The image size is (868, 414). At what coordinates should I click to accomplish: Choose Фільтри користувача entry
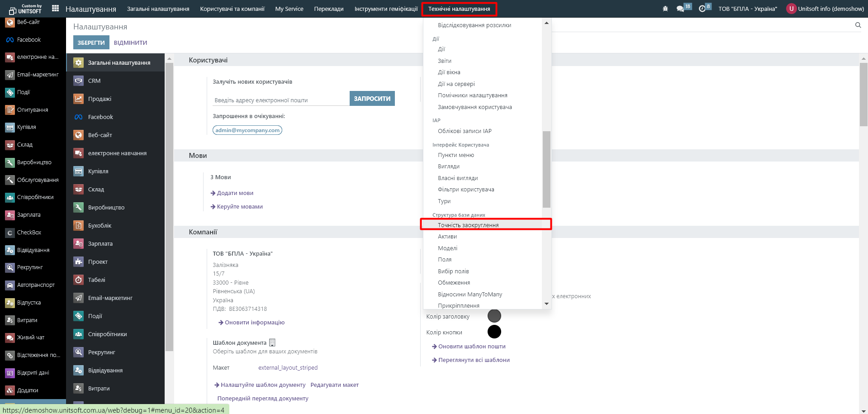[x=483, y=190]
